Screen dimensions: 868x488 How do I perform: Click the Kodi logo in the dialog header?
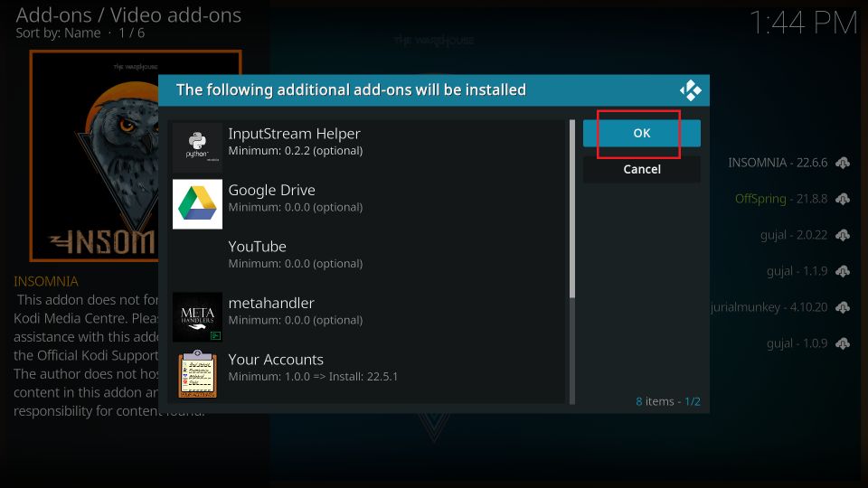(x=690, y=90)
